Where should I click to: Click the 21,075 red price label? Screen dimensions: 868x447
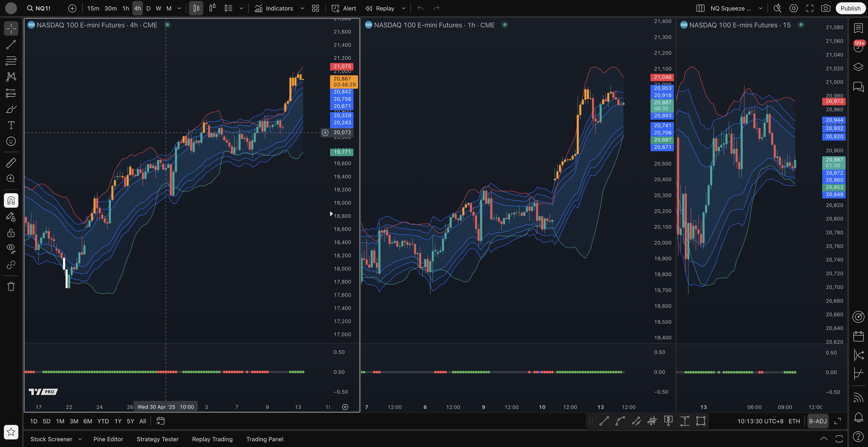[x=342, y=66]
